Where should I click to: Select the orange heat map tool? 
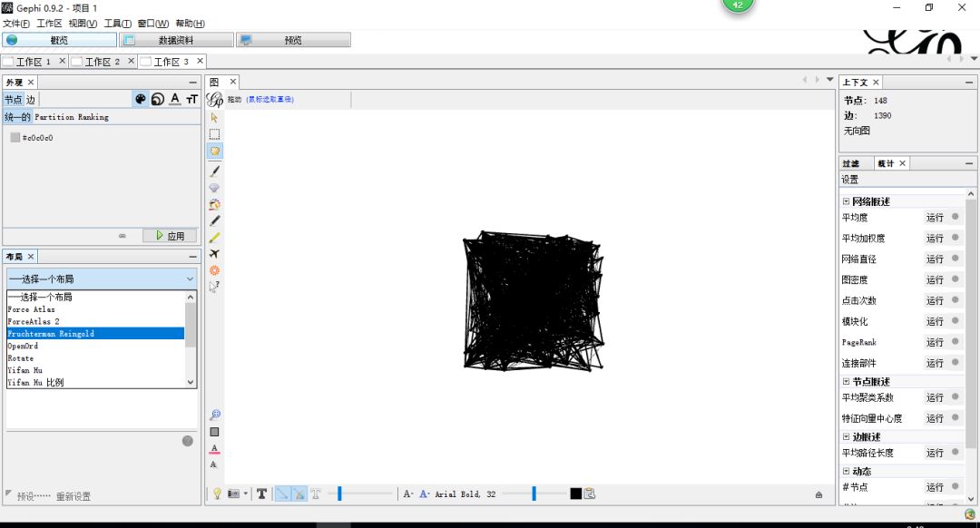tap(214, 270)
